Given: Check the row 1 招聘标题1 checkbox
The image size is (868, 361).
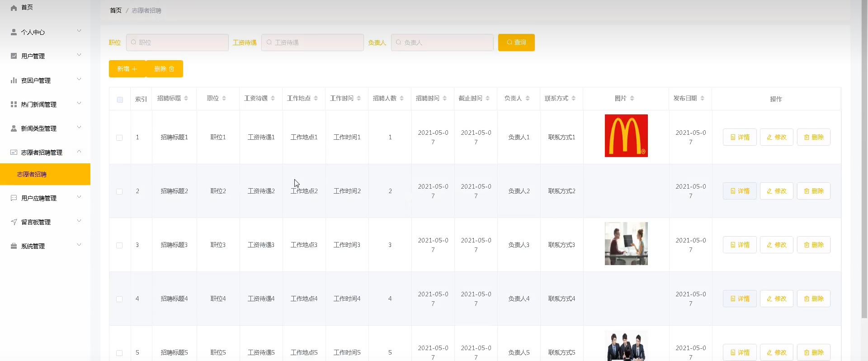Looking at the screenshot, I should point(119,138).
